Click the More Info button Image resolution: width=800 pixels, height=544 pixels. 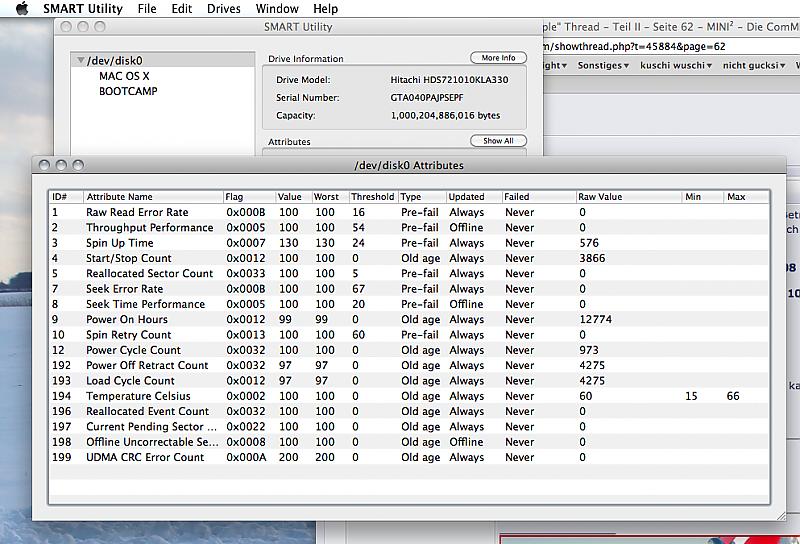[498, 58]
